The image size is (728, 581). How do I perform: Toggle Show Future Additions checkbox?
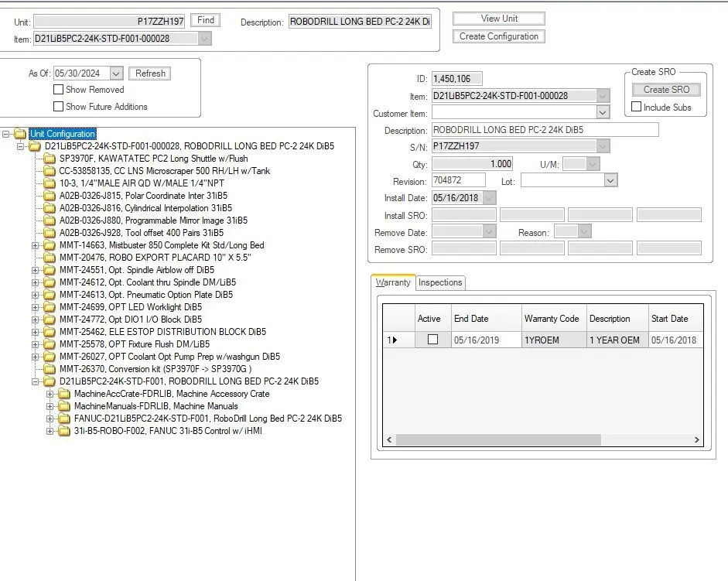58,107
